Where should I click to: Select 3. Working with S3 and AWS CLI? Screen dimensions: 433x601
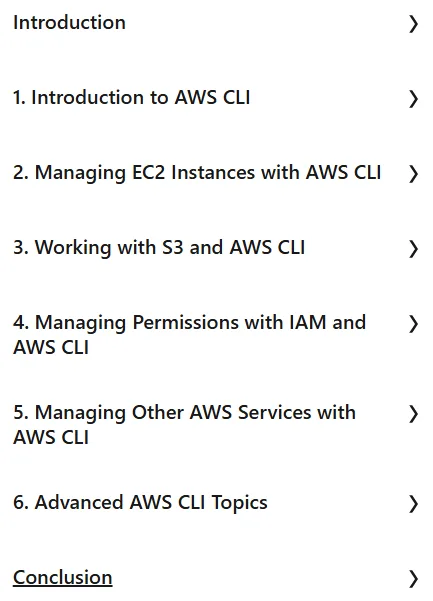click(159, 247)
